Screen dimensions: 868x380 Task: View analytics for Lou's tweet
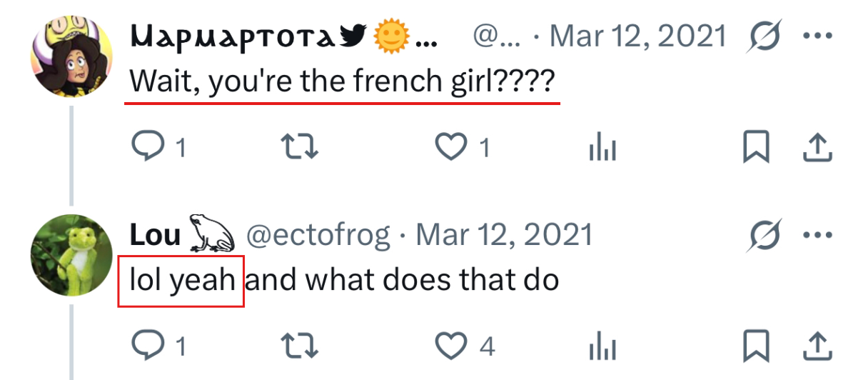[602, 347]
